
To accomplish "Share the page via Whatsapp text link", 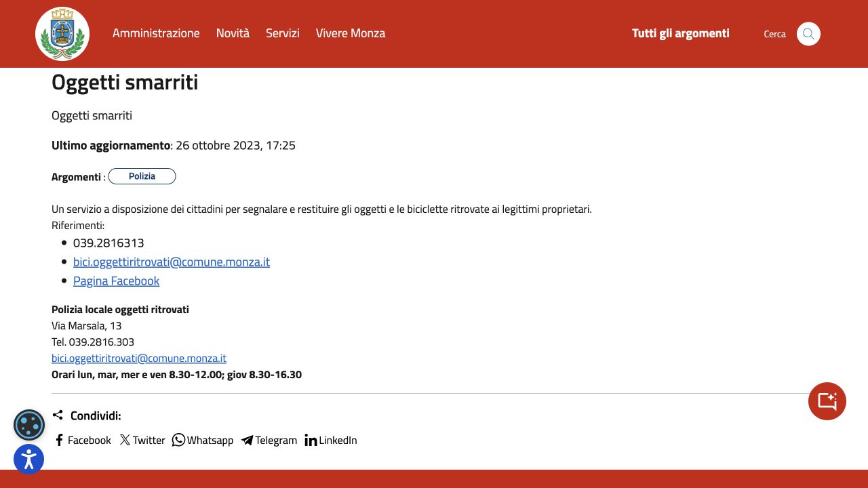I will coord(210,440).
